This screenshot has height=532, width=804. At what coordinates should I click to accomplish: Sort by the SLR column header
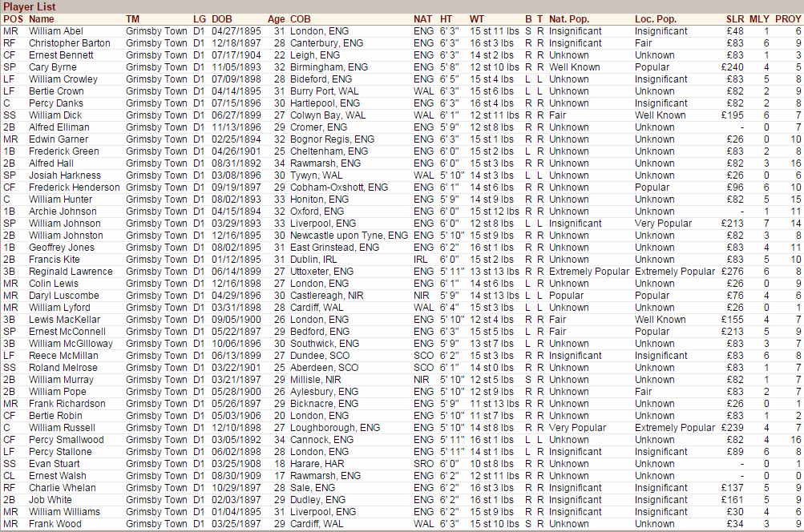735,19
